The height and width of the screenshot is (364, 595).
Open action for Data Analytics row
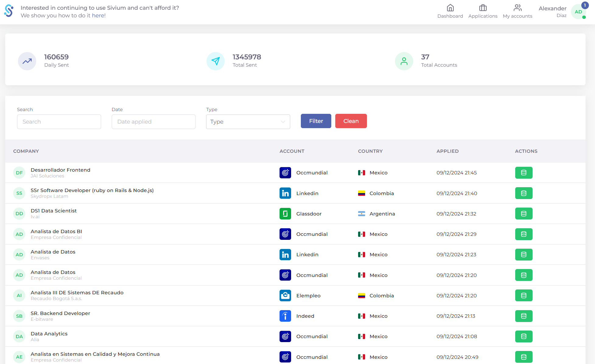[524, 336]
